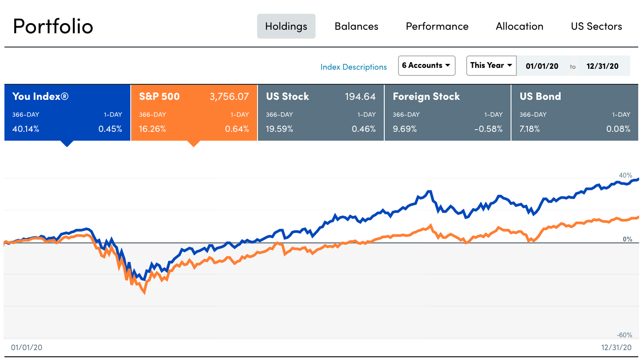Click the 0.45% You Index daily change
Viewport: 644px width, 359px height.
110,129
